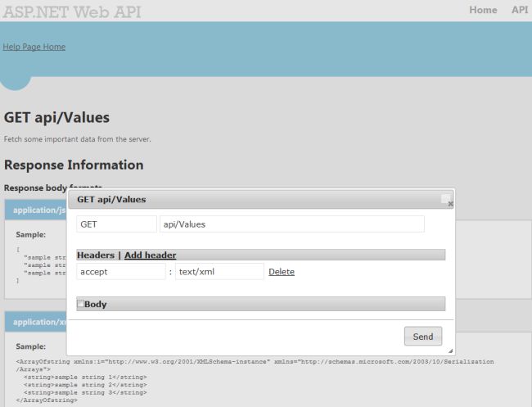
Task: Open the Add header link
Action: [150, 255]
